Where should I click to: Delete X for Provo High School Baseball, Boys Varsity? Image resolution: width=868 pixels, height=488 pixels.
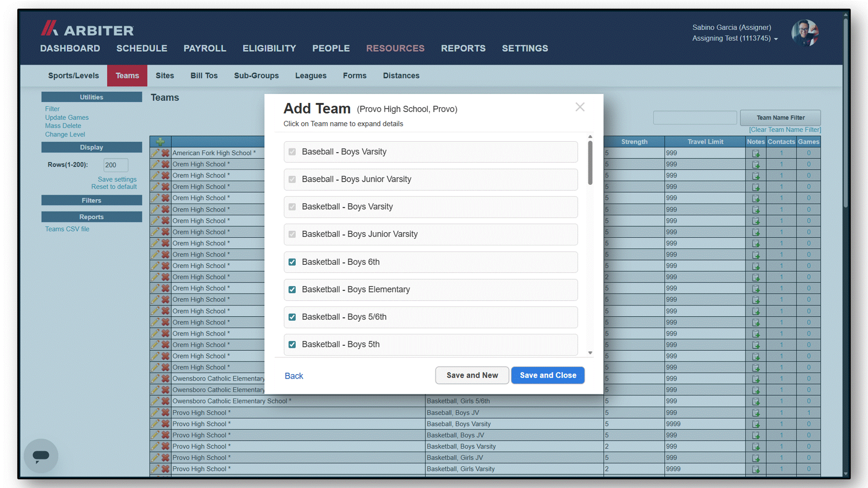tap(165, 424)
